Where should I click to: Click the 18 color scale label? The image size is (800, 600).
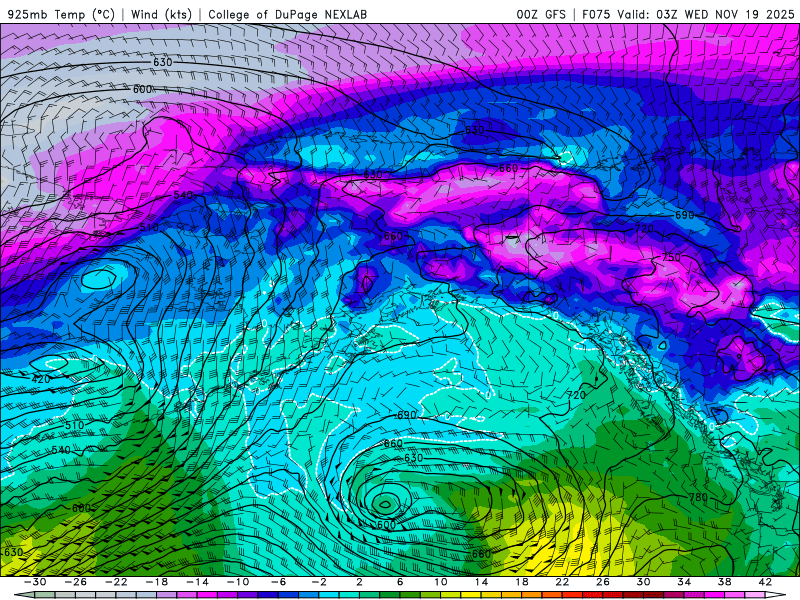[521, 582]
